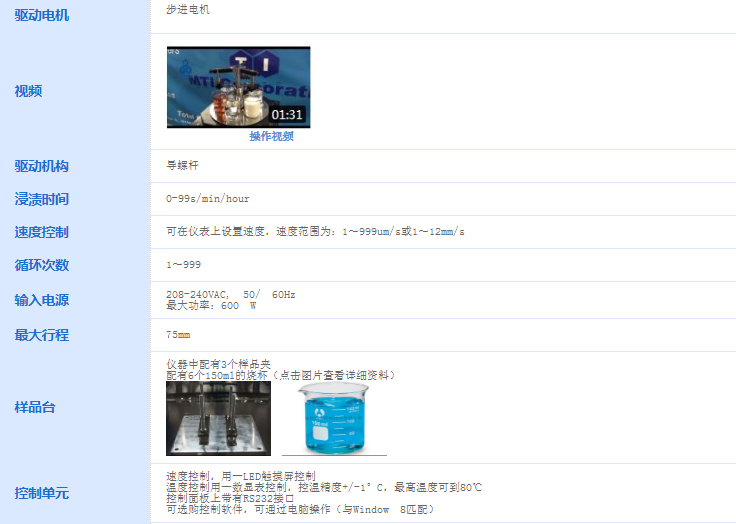Select the 视频 row label
This screenshot has height=524, width=736.
pyautogui.click(x=28, y=91)
